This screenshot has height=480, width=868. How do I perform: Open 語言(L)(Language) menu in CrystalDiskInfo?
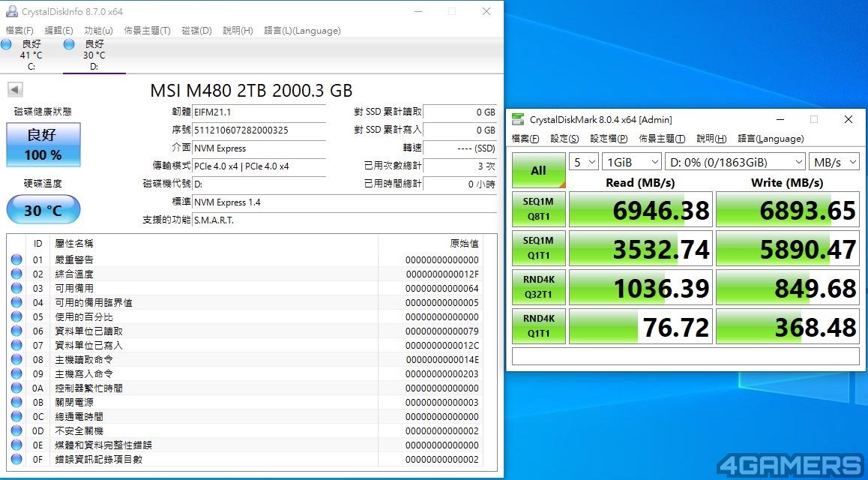[302, 31]
